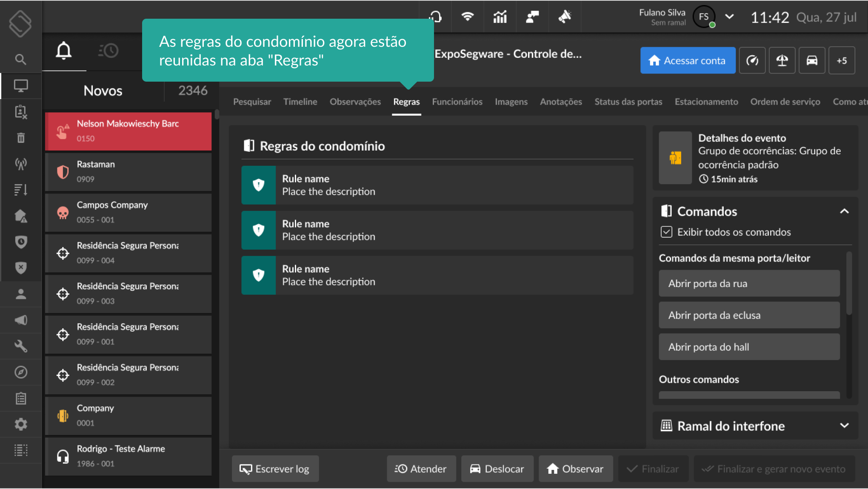This screenshot has width=868, height=489.
Task: Click Abrir porta da eclusa command
Action: (x=749, y=315)
